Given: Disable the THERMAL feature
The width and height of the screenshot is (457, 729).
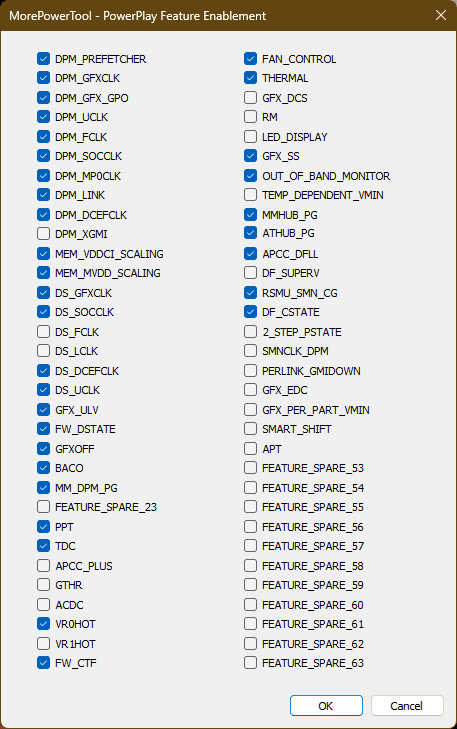Looking at the screenshot, I should [250, 78].
